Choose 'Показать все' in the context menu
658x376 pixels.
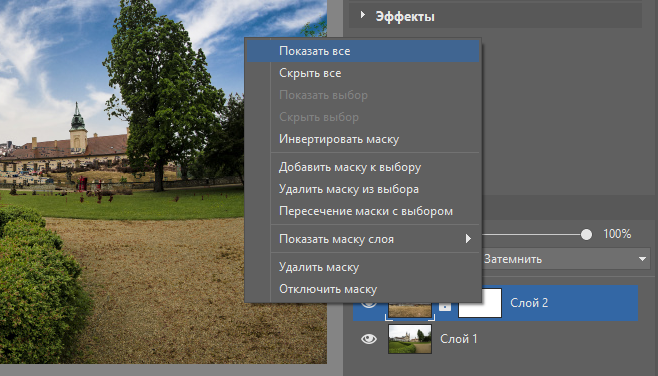click(x=363, y=51)
